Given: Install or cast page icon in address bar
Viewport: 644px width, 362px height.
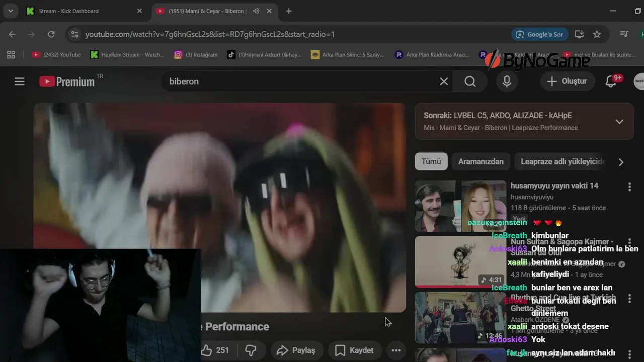Looking at the screenshot, I should 579,34.
